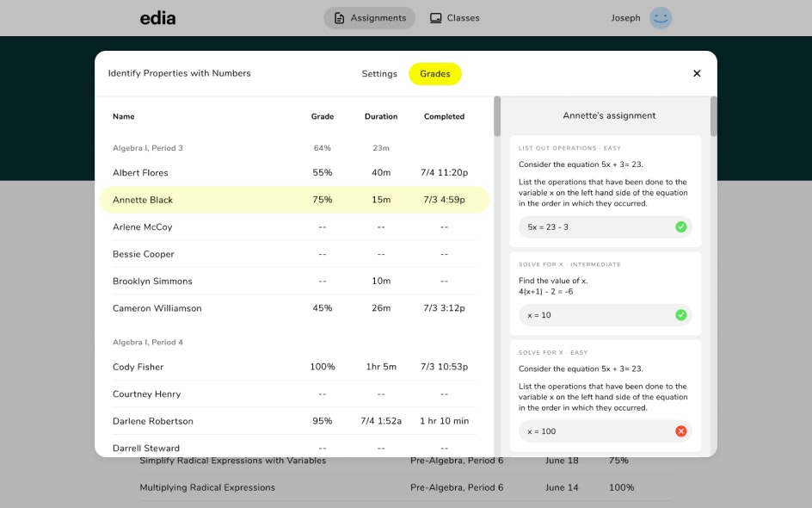Click Darlene Robertson's 95% grade
Screen dimensions: 812x508
tap(322, 421)
